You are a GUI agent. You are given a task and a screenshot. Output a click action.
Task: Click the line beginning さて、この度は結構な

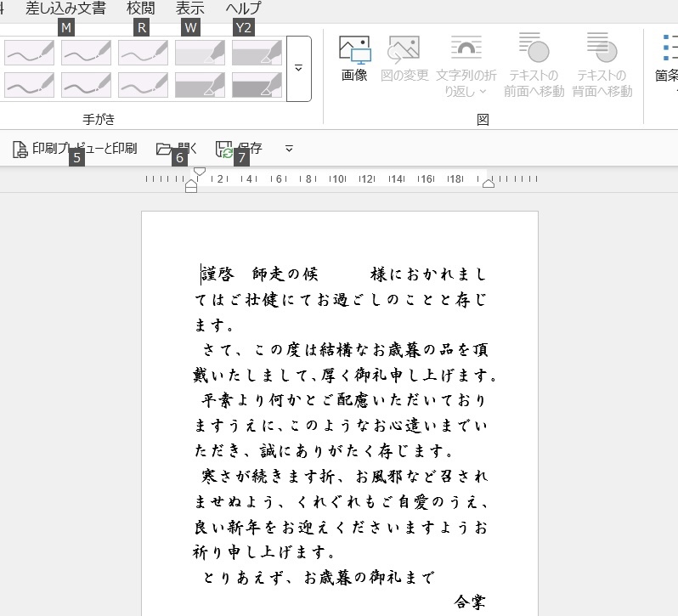point(345,350)
